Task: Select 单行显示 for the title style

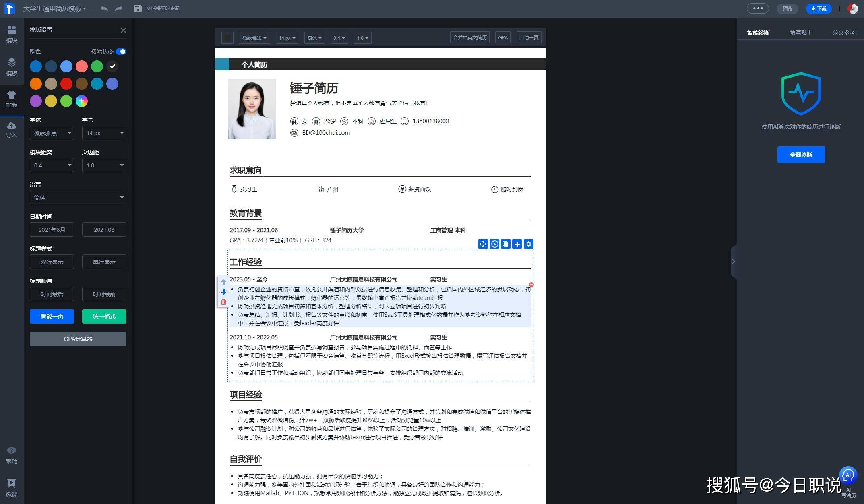Action: [x=104, y=262]
